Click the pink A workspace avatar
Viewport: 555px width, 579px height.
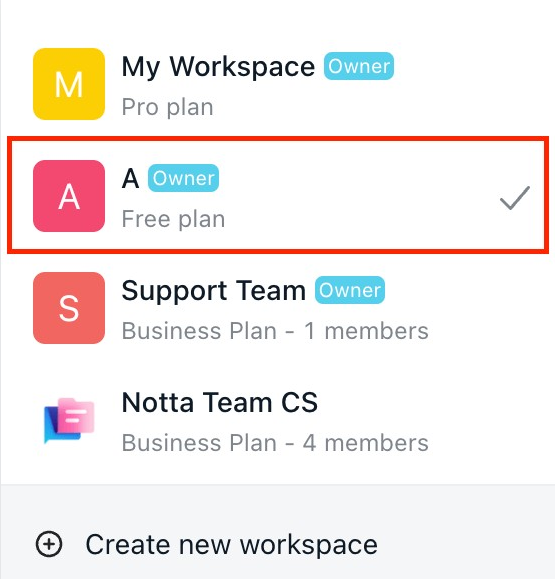(69, 196)
